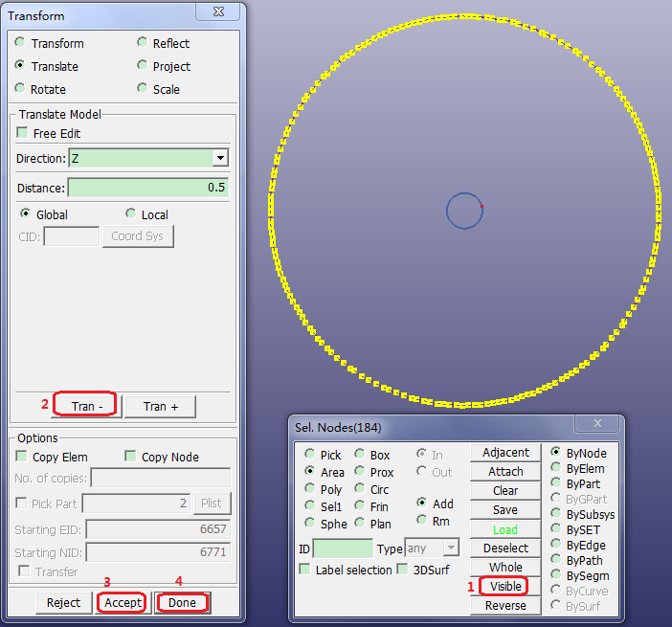
Task: Click the Reverse selection button
Action: pos(505,605)
